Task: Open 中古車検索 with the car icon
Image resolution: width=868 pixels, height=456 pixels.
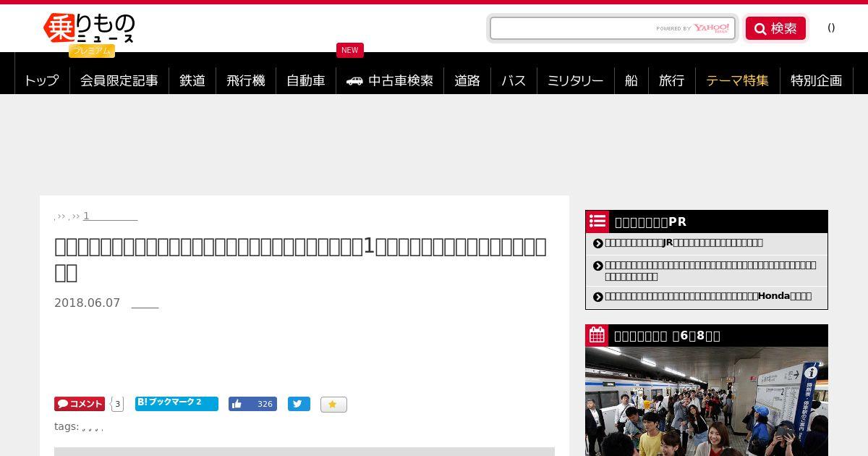Action: coord(390,80)
